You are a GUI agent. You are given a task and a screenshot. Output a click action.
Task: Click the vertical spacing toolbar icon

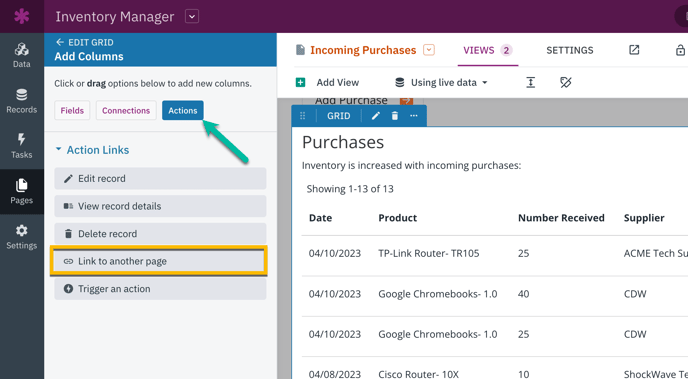click(x=530, y=82)
